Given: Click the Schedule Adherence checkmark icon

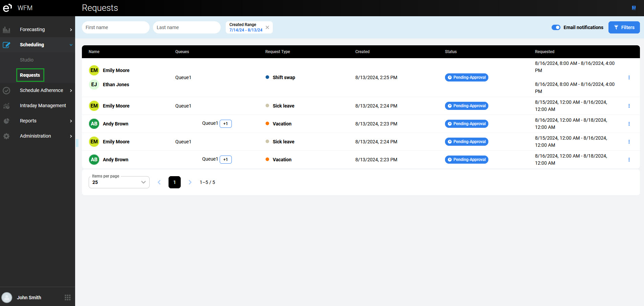Looking at the screenshot, I should click(x=6, y=91).
